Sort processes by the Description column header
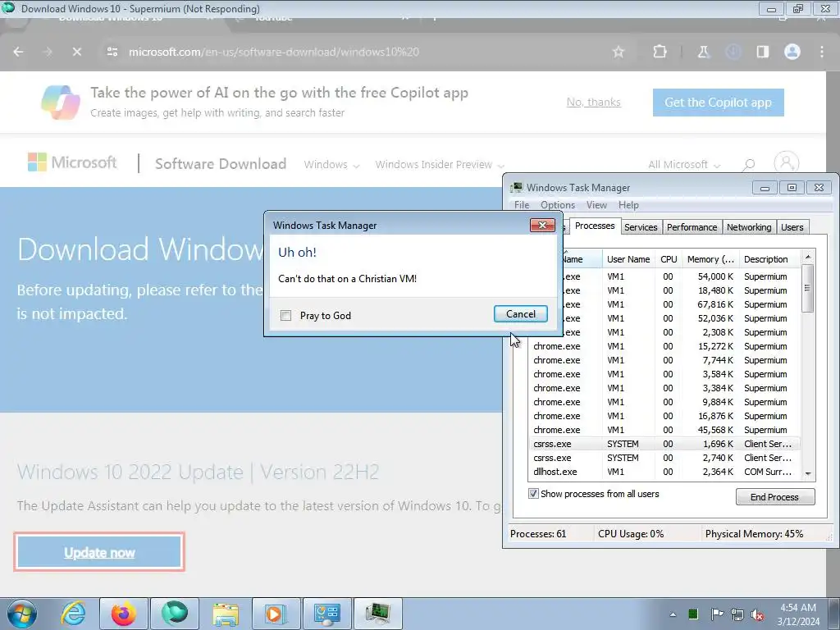This screenshot has height=630, width=840. pos(769,259)
